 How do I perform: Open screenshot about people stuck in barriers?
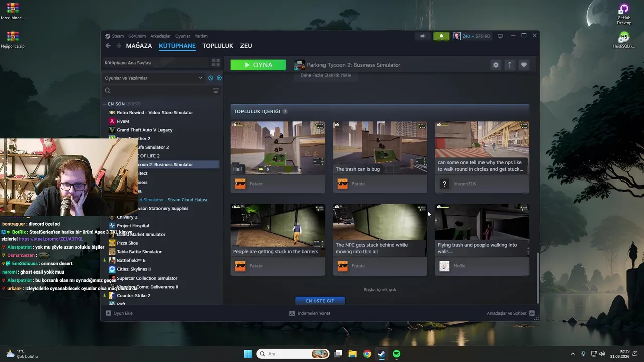point(278,230)
